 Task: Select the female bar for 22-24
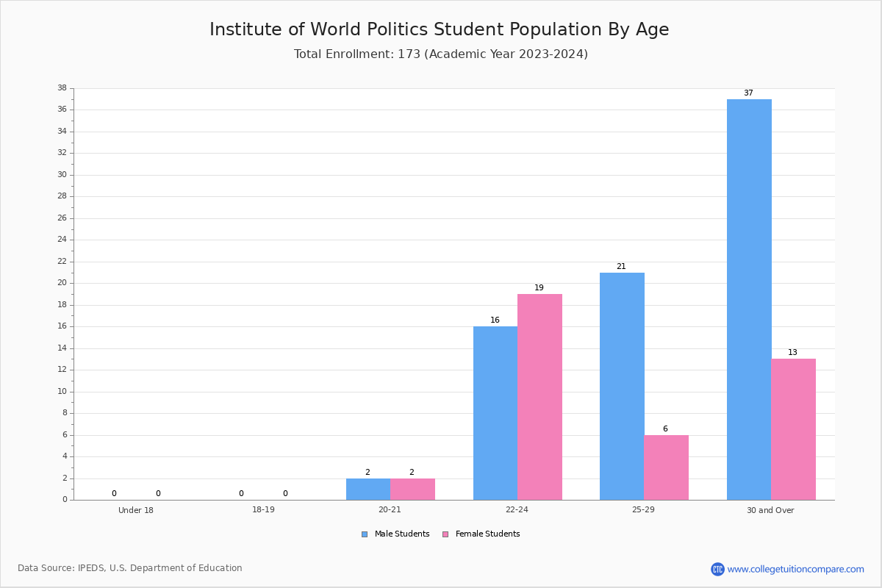539,397
